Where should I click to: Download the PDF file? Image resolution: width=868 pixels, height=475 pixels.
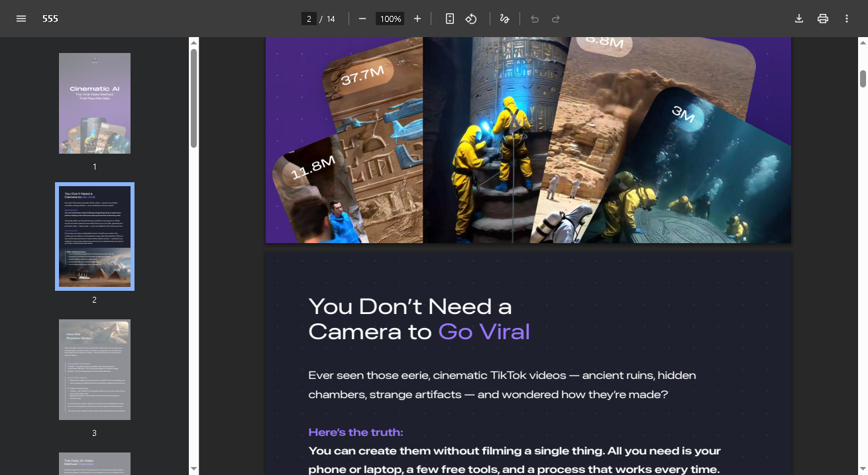(x=799, y=19)
